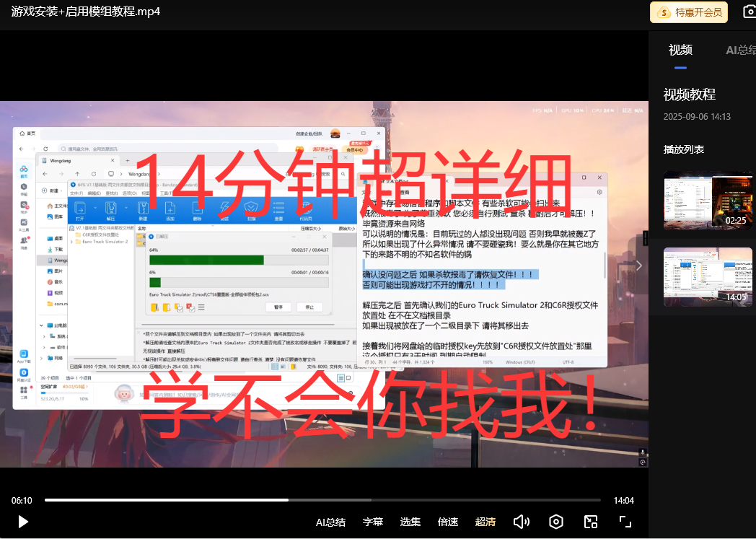This screenshot has width=756, height=539.
Task: Open the 倍速 playback speed menu
Action: (x=448, y=522)
